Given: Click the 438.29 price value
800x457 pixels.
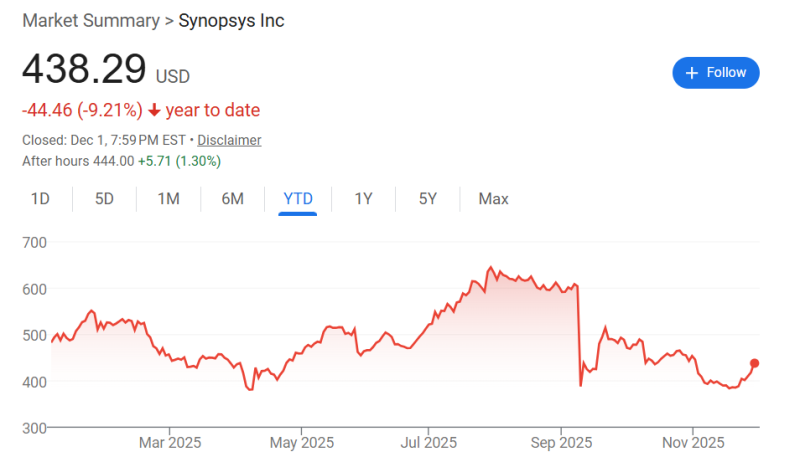Looking at the screenshot, I should coord(84,71).
